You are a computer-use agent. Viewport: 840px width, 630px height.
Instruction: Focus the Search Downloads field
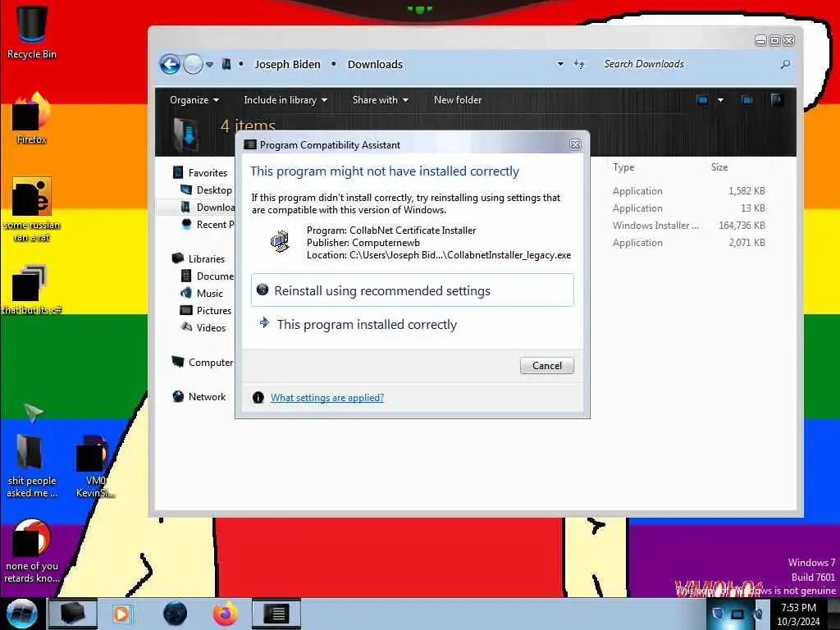click(688, 64)
